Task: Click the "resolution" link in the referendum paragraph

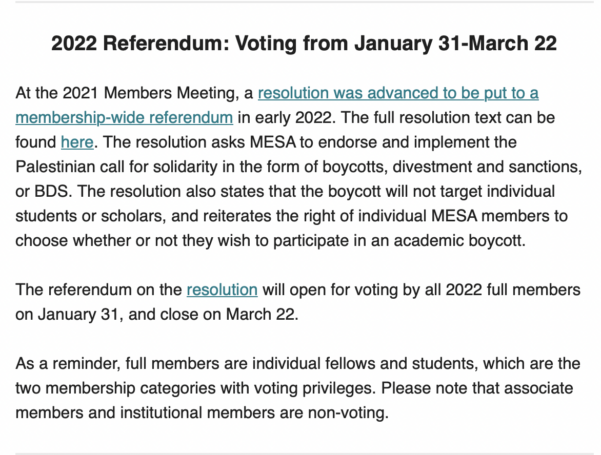Action: pyautogui.click(x=222, y=290)
